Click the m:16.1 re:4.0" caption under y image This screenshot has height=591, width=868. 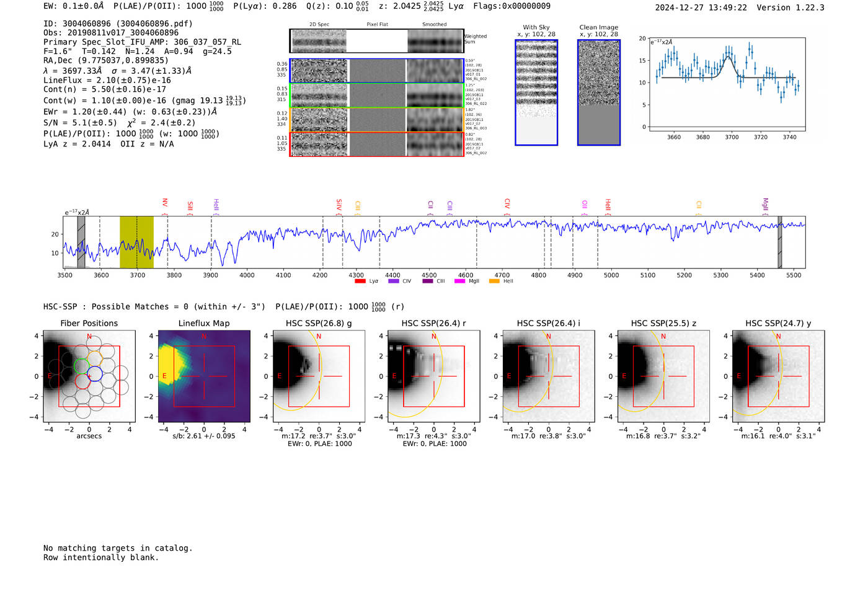pos(779,436)
